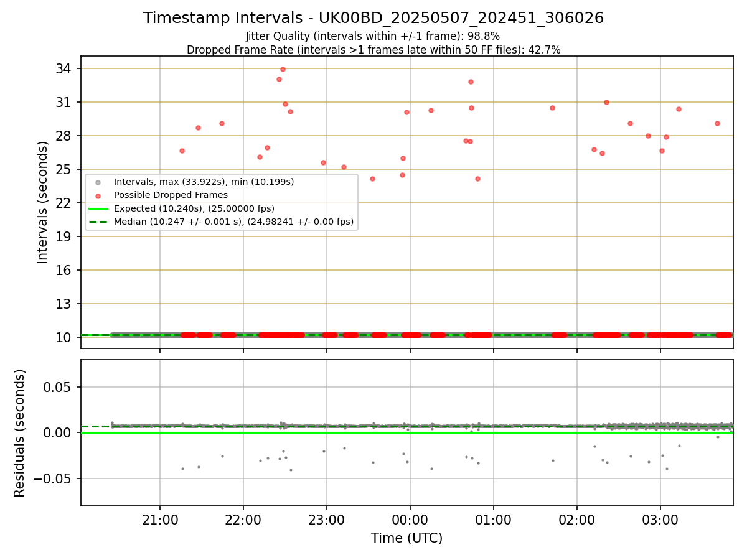Click the "Residuals (seconds)" y-axis label
747x560 pixels.
point(19,433)
